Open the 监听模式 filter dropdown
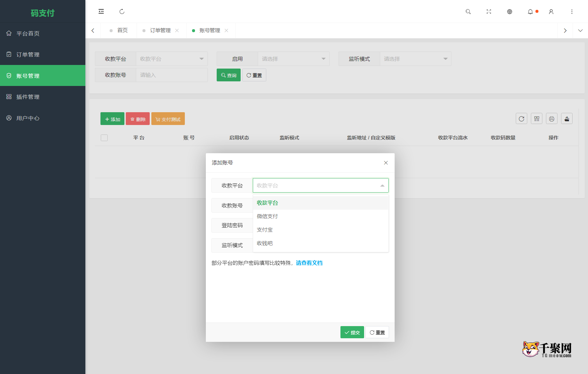This screenshot has height=374, width=588. pos(415,59)
